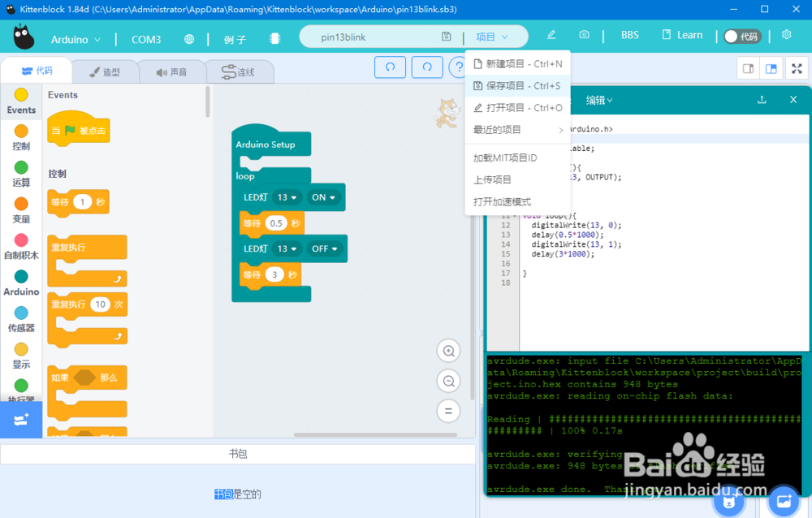Select the 传感器 block category
812x518 pixels.
(21, 319)
